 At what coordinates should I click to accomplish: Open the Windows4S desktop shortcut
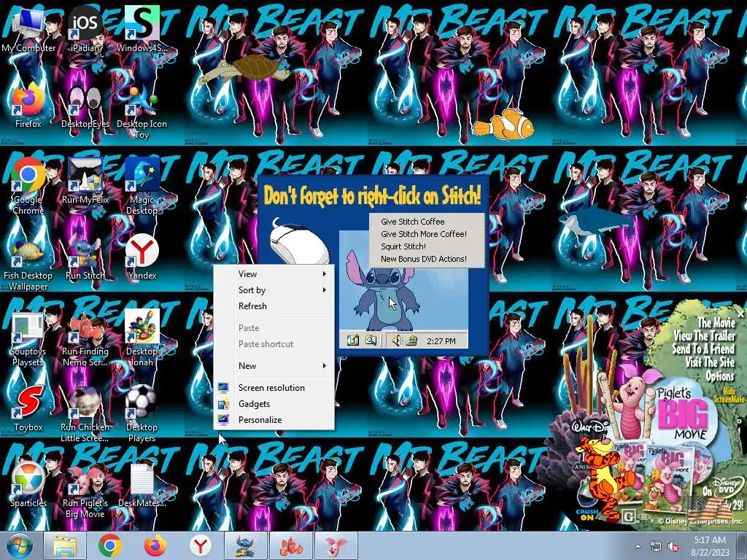click(142, 28)
